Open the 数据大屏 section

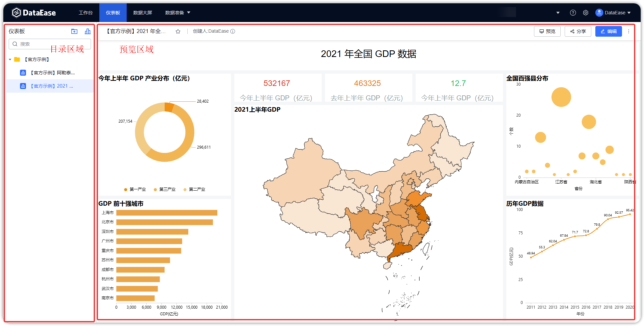pyautogui.click(x=142, y=12)
